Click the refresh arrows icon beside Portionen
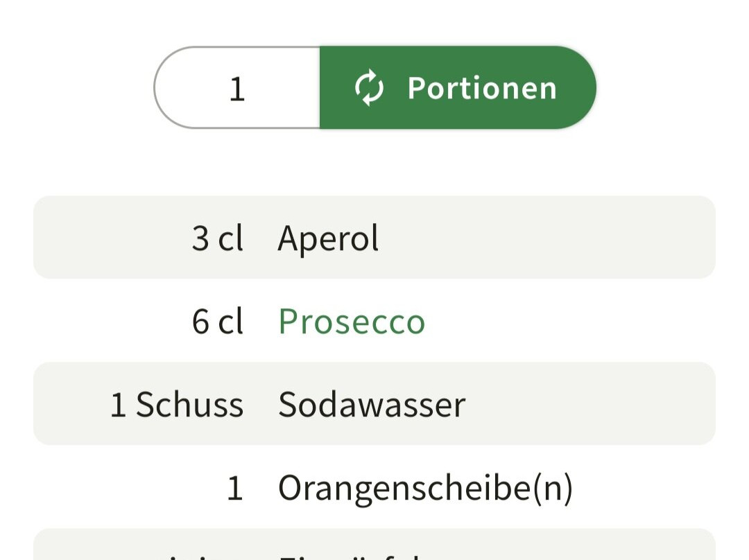Viewport: 749px width, 560px height. pyautogui.click(x=369, y=88)
